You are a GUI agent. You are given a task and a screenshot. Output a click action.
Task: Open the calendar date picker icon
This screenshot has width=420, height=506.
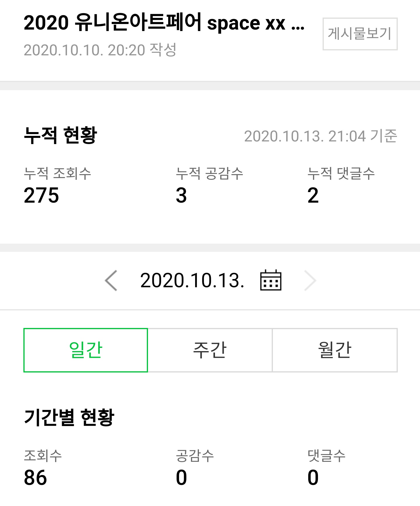click(271, 280)
